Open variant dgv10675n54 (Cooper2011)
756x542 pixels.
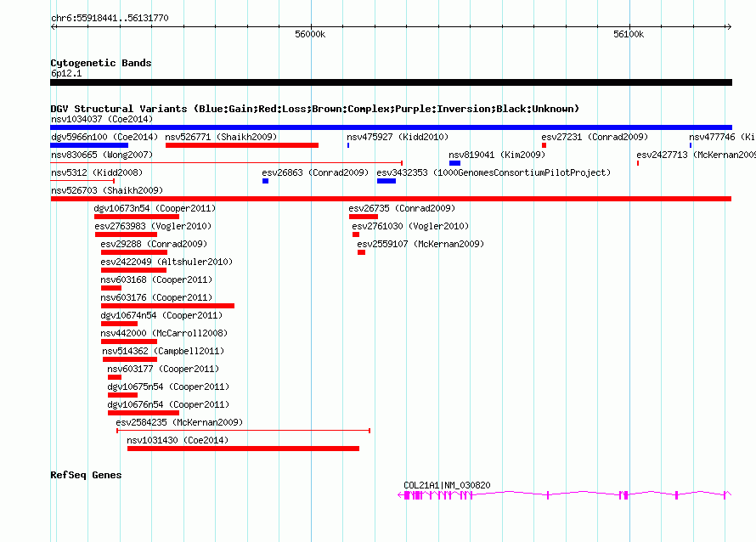coord(168,387)
